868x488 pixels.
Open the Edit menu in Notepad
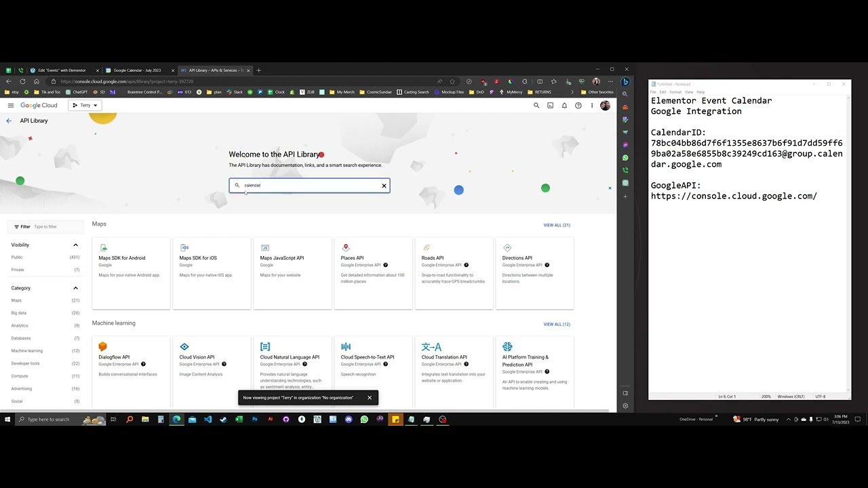tap(663, 92)
